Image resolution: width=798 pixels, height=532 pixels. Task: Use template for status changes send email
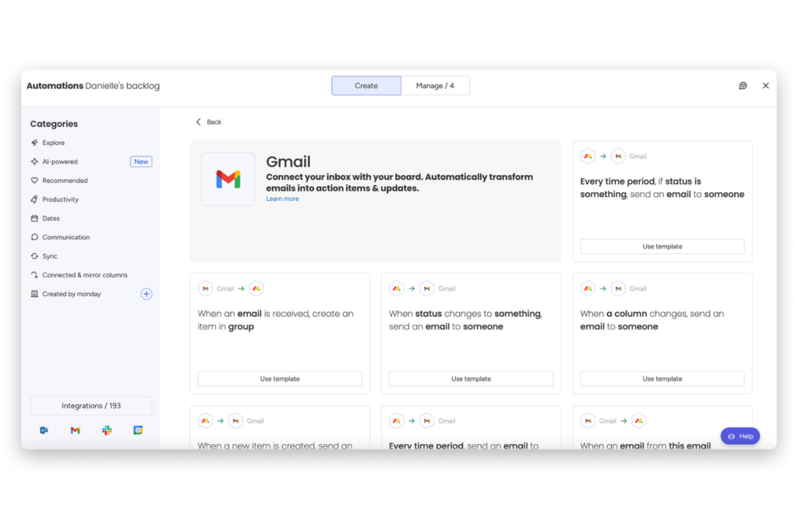point(471,379)
